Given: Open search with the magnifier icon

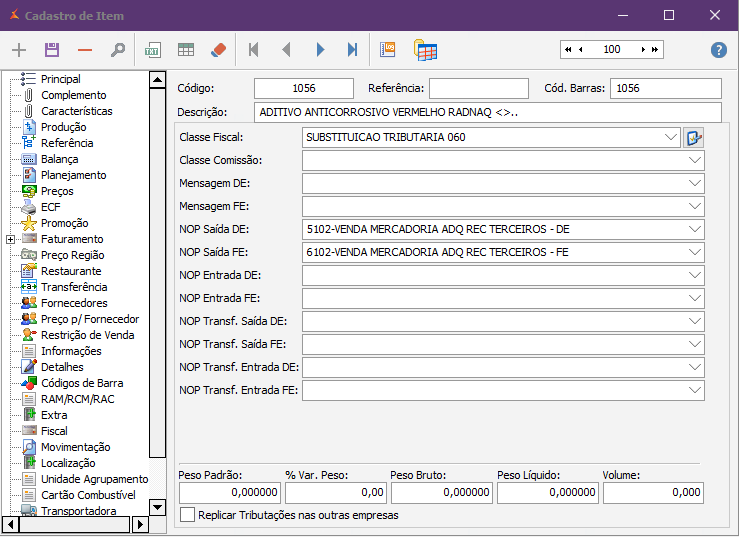Looking at the screenshot, I should point(118,50).
